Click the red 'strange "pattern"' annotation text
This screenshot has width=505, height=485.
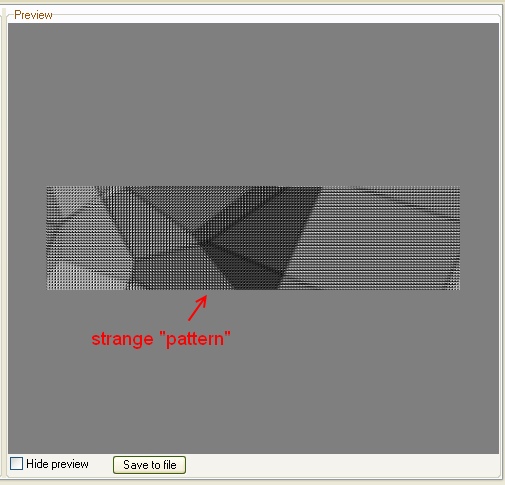click(161, 339)
